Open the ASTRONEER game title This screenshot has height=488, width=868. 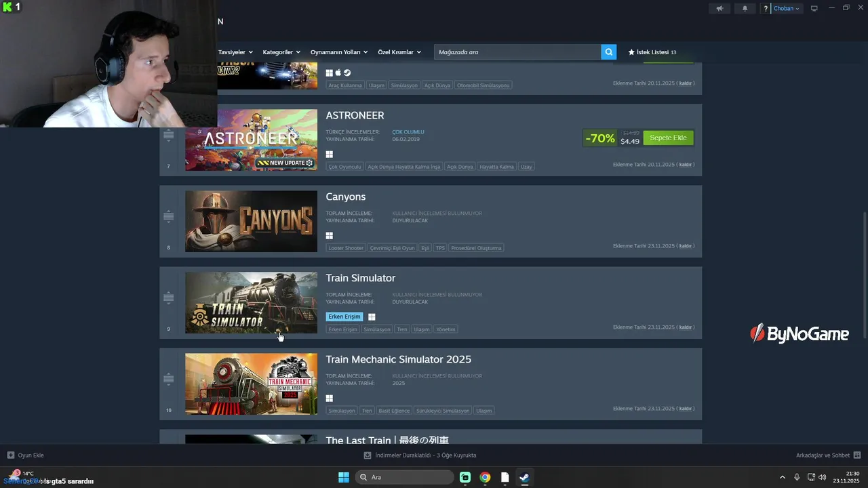(355, 115)
